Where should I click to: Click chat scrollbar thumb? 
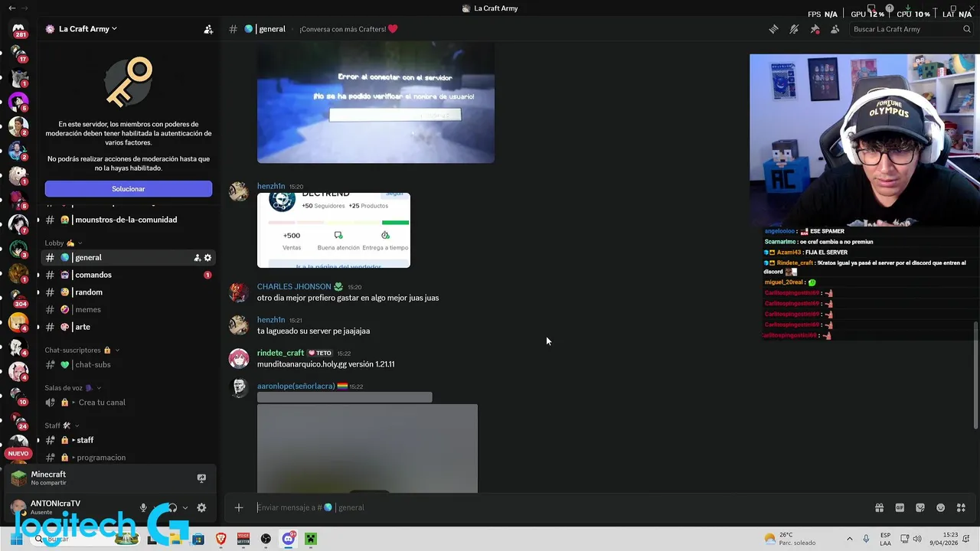click(x=975, y=376)
